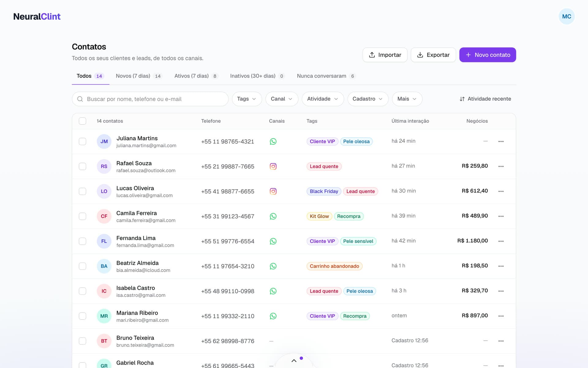Expand the Atividade filter dropdown
Image resolution: width=588 pixels, height=368 pixels.
tap(323, 99)
